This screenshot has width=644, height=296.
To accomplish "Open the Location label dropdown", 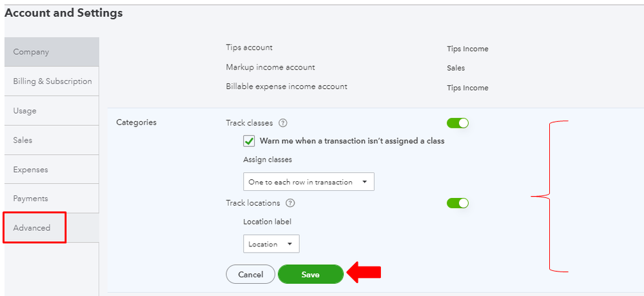I will [x=271, y=244].
